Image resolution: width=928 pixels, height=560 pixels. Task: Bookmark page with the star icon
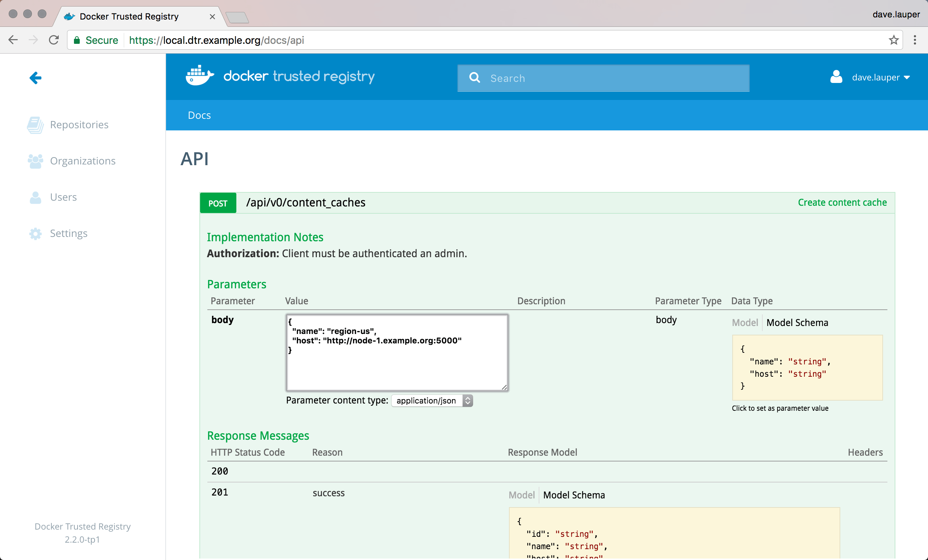click(x=893, y=40)
